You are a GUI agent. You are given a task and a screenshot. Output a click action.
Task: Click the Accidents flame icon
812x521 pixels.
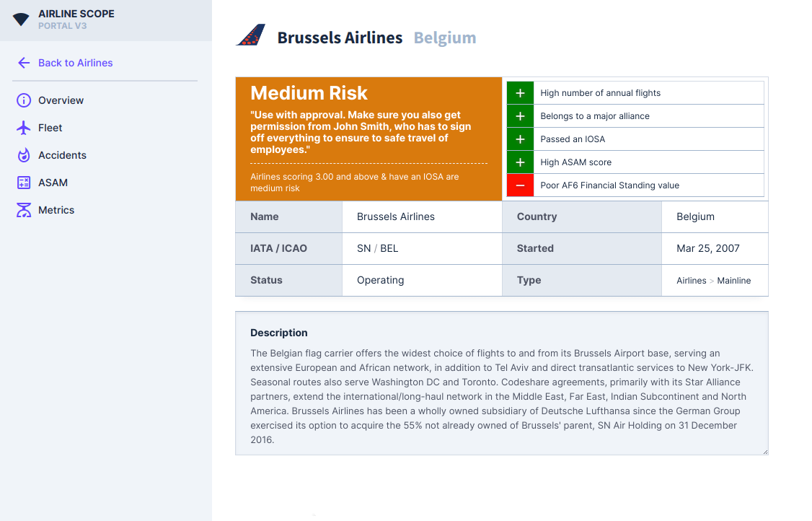[x=24, y=155]
